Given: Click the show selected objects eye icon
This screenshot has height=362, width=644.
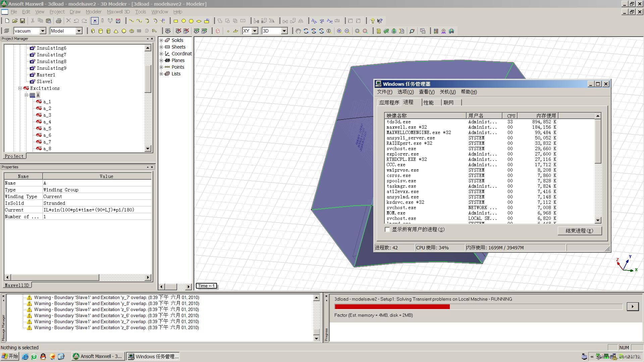Looking at the screenshot, I should point(197,31).
